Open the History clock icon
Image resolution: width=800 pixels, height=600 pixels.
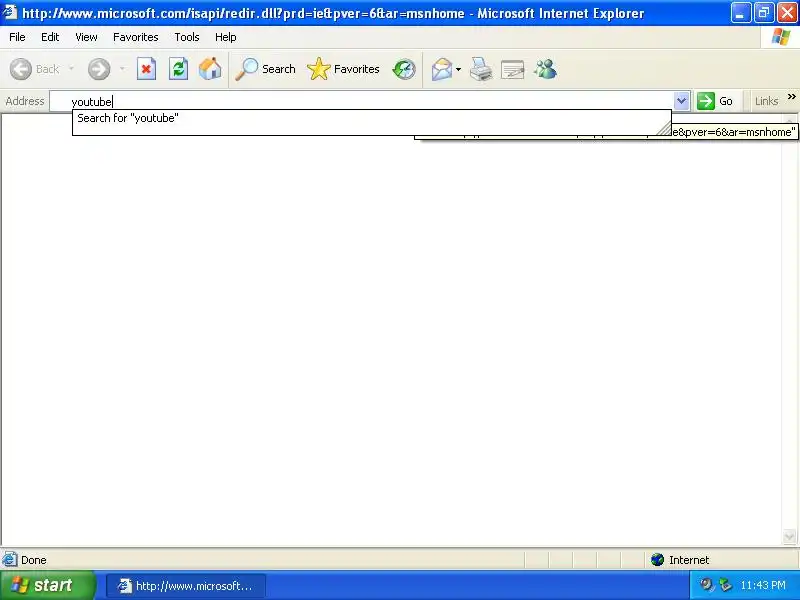[x=404, y=69]
